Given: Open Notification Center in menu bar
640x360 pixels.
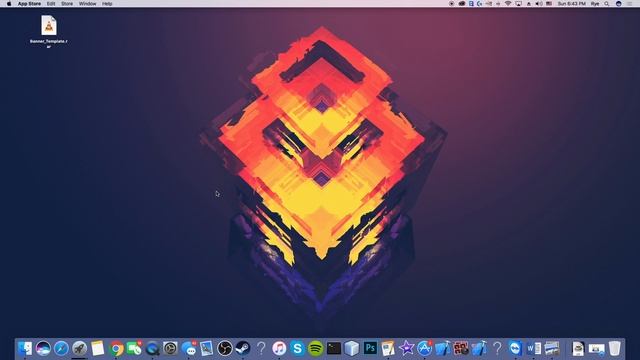Looking at the screenshot, I should click(630, 4).
